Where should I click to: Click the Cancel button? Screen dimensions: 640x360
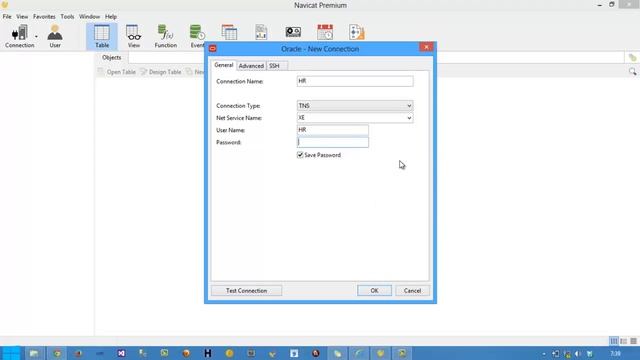click(412, 291)
